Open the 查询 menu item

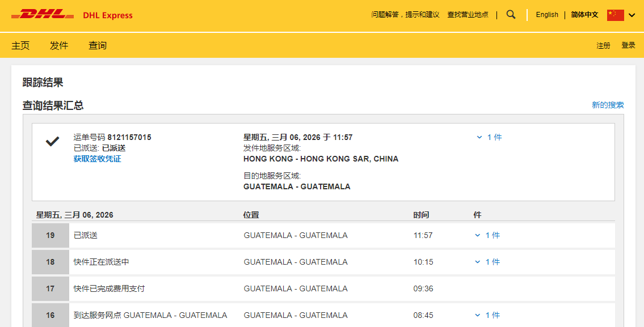coord(98,45)
